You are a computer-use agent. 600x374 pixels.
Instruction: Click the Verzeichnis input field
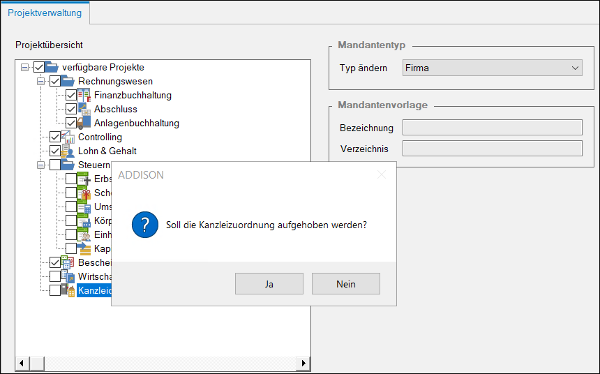(x=492, y=149)
